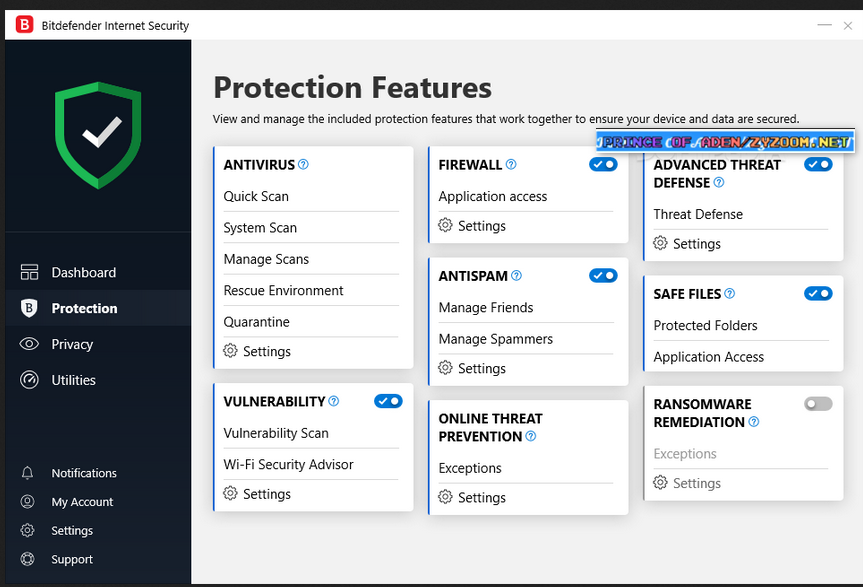Toggle the Safe Files switch
863x587 pixels.
[818, 293]
